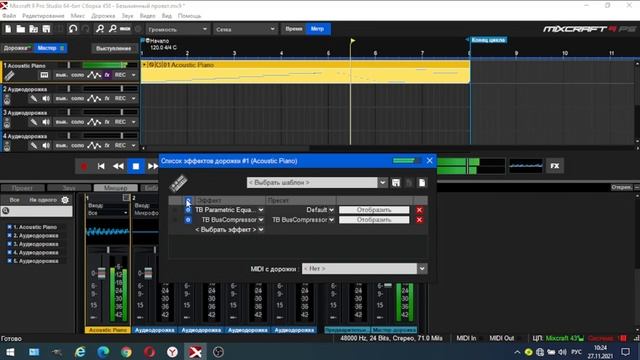Open a project with the folder icon
Screen dimensions: 640x360
click(x=21, y=29)
